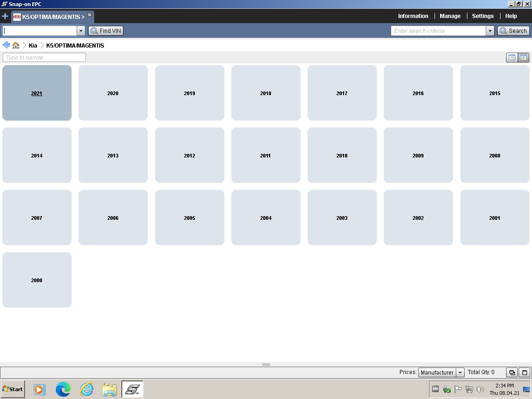532x399 pixels.
Task: Close the K5/OPTIMA/MAGENTIS tab
Action: (x=90, y=15)
